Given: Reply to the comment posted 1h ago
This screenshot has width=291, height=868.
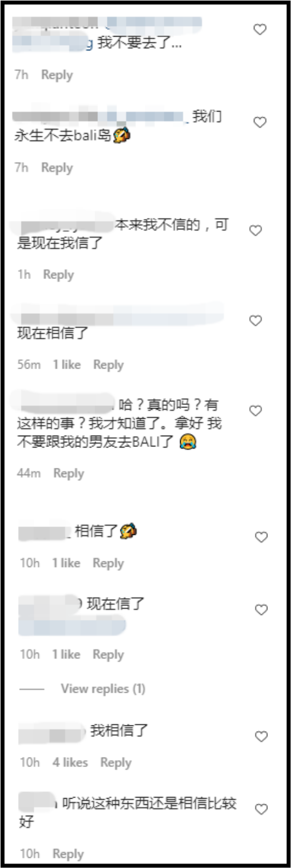Looking at the screenshot, I should click(x=59, y=274).
